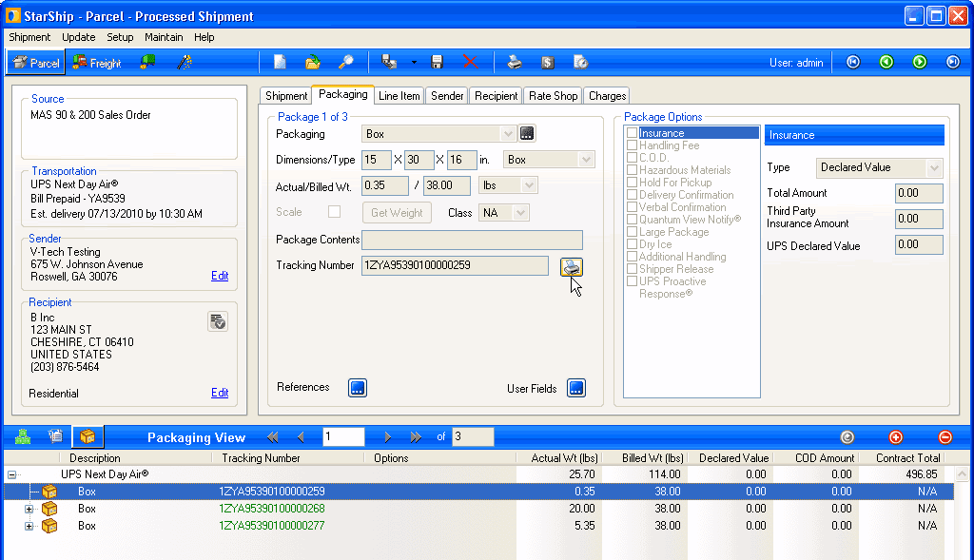The image size is (974, 560).
Task: Go to last shipment record
Action: 953,62
